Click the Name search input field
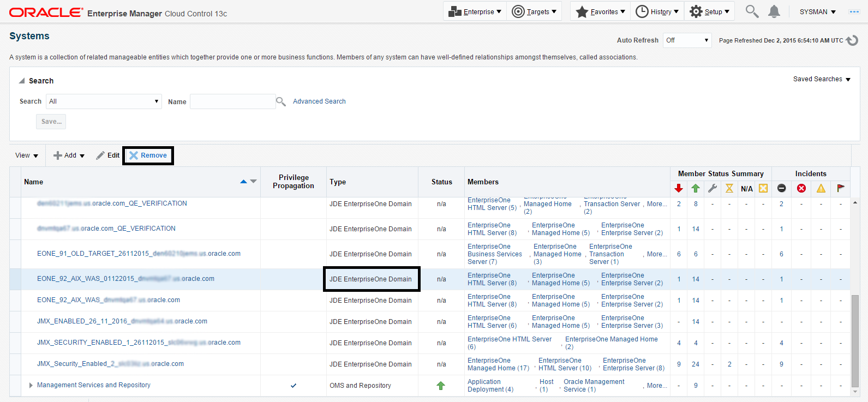Viewport: 868px width, 402px height. [232, 101]
